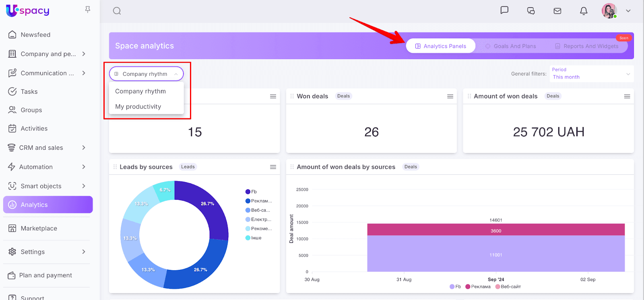644x300 pixels.
Task: Open Amount of won deals widget menu
Action: 627,96
